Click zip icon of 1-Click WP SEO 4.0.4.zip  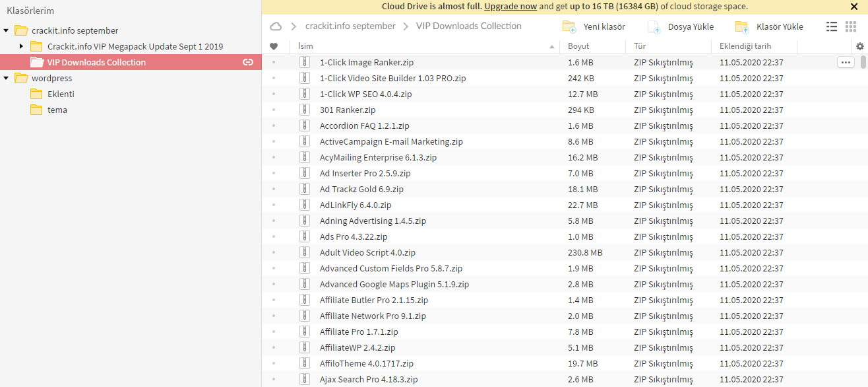(x=304, y=94)
